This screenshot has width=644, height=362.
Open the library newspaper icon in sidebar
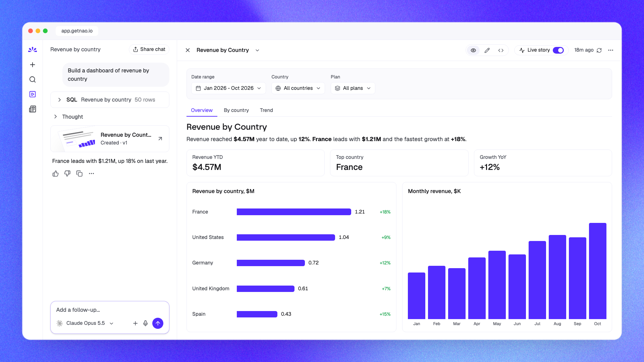pos(33,109)
